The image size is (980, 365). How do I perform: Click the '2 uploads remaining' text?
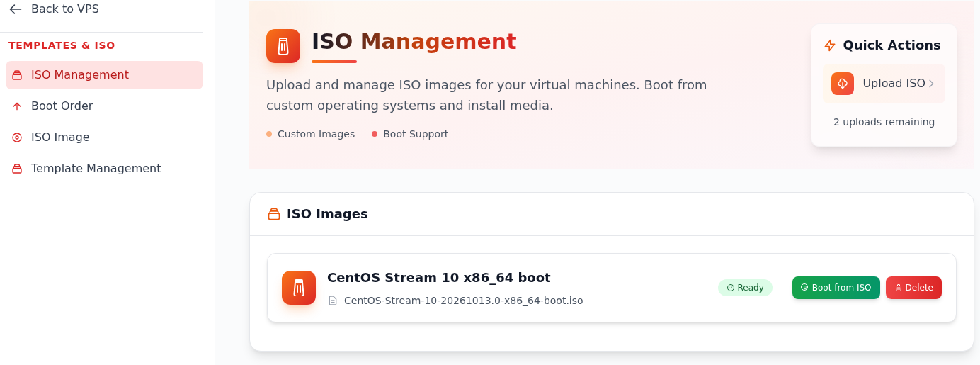(884, 122)
